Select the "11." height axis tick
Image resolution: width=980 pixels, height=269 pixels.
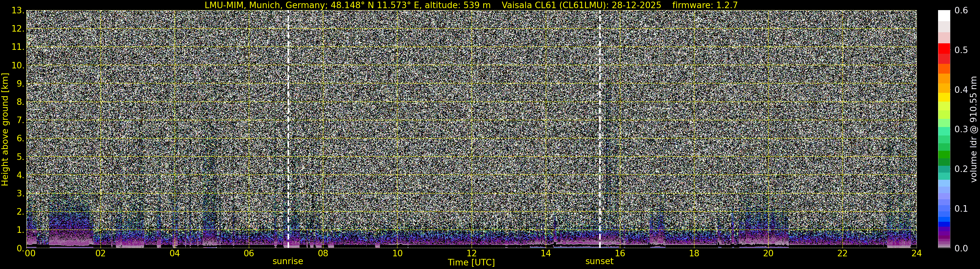18,47
